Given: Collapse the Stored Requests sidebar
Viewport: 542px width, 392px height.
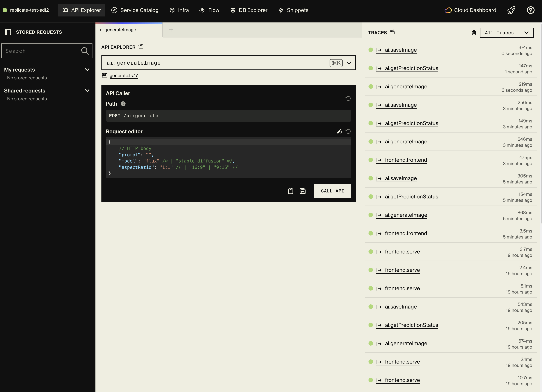Looking at the screenshot, I should pos(8,32).
